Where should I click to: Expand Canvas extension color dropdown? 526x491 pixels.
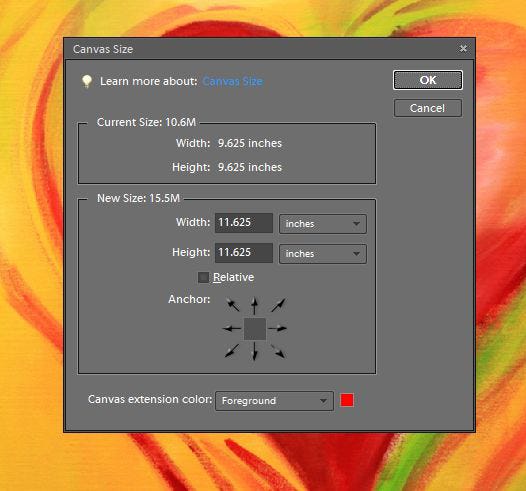[x=274, y=401]
